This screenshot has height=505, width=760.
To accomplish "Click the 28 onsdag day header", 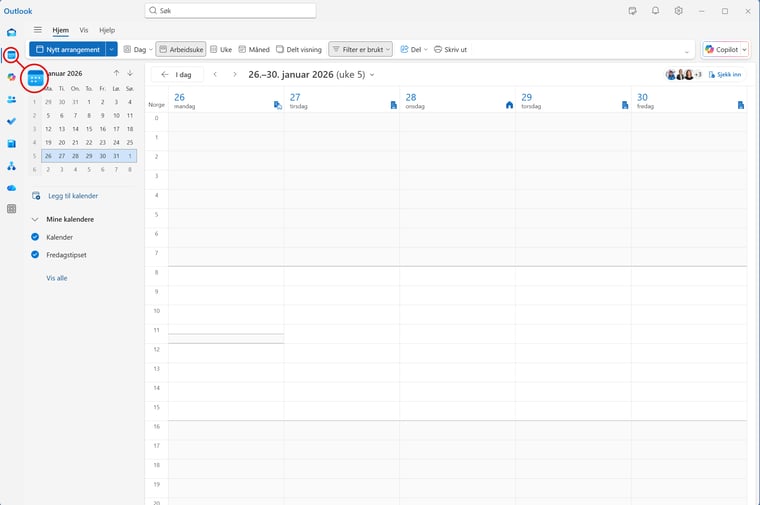I will coord(457,100).
